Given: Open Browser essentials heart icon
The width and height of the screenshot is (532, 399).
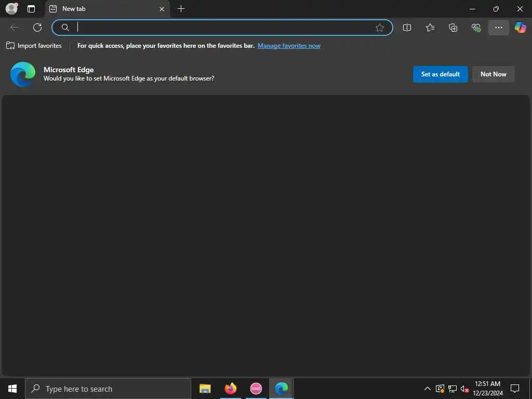Looking at the screenshot, I should point(476,28).
